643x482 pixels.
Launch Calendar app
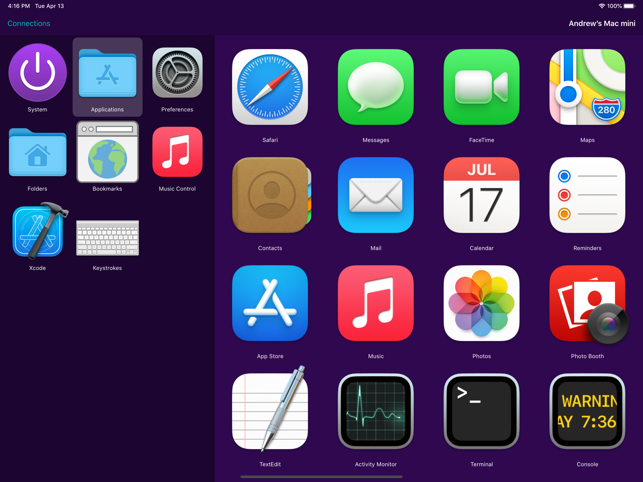(481, 195)
